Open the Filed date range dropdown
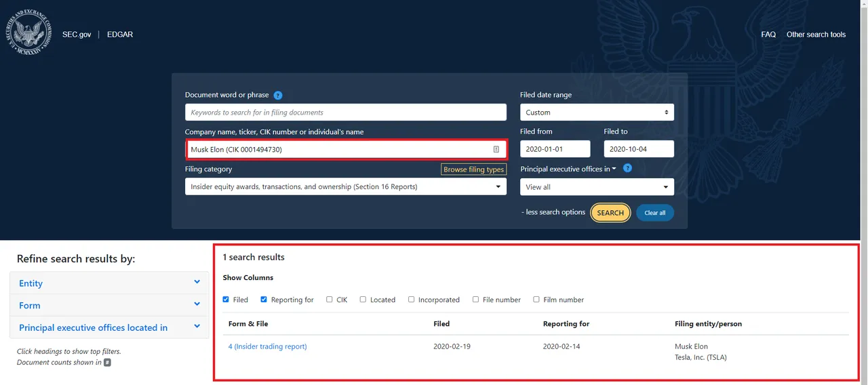 [x=597, y=113]
